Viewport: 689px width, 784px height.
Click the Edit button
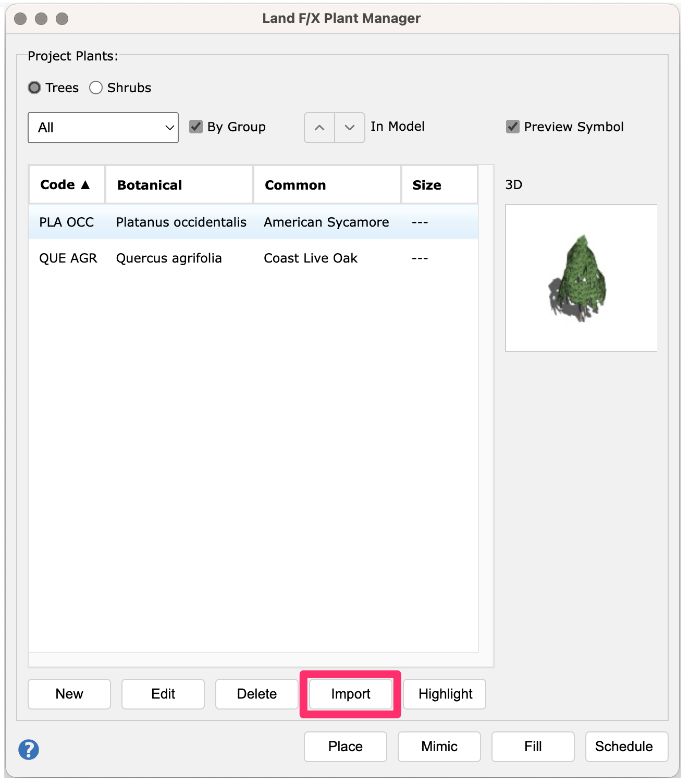pyautogui.click(x=163, y=694)
